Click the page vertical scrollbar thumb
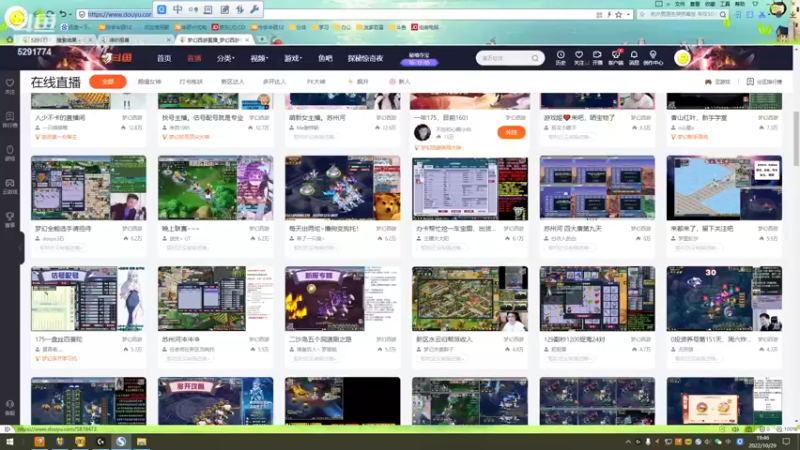Image resolution: width=800 pixels, height=450 pixels. click(796, 138)
